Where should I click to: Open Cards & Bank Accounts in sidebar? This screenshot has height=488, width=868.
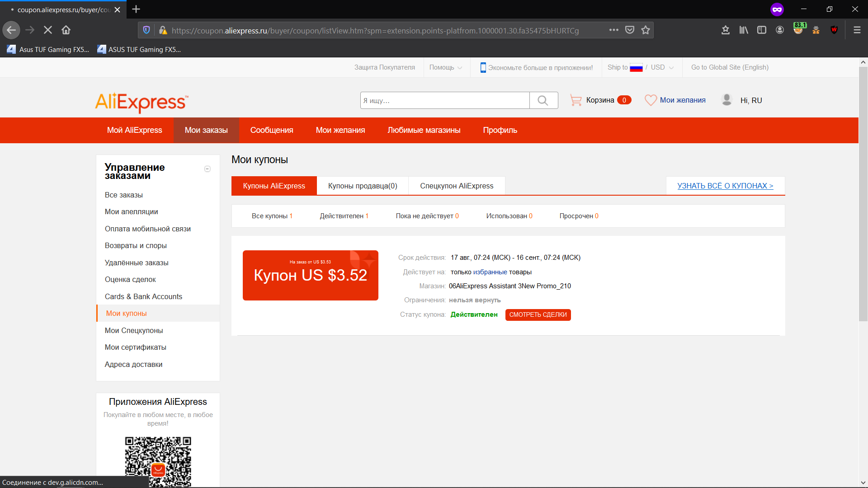pos(143,296)
